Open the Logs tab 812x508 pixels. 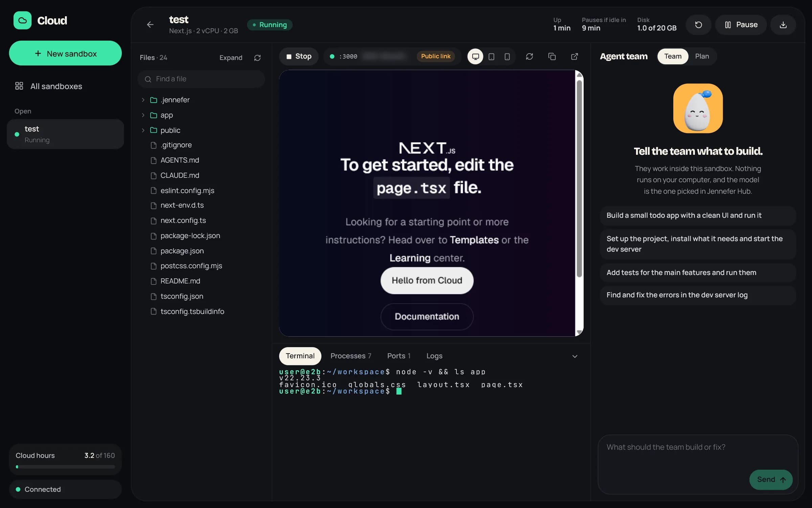[434, 356]
